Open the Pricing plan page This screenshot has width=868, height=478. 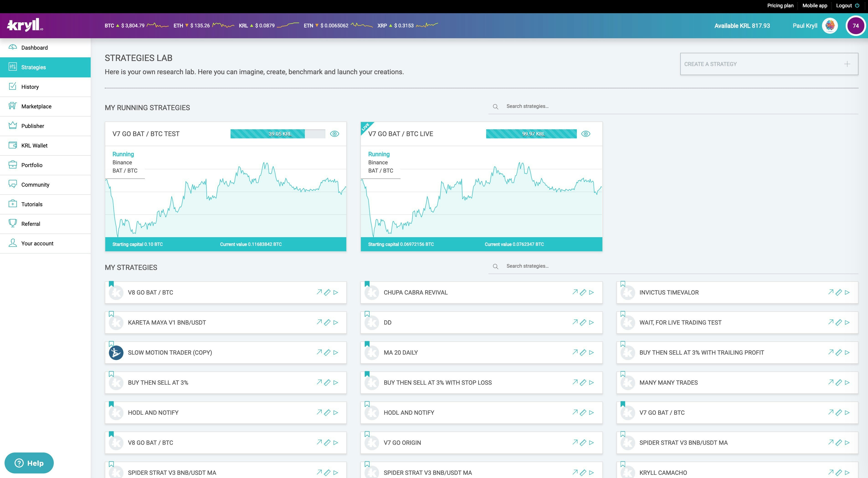point(780,5)
